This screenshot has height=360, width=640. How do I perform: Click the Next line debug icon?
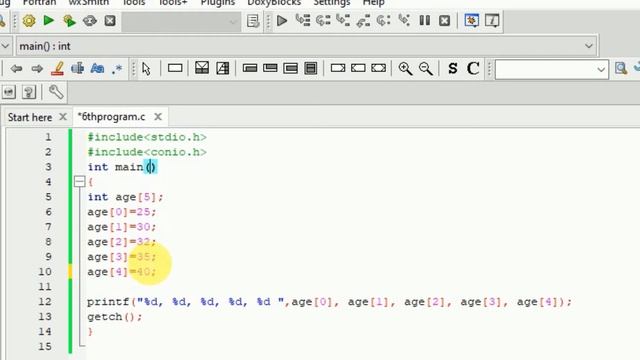[323, 20]
